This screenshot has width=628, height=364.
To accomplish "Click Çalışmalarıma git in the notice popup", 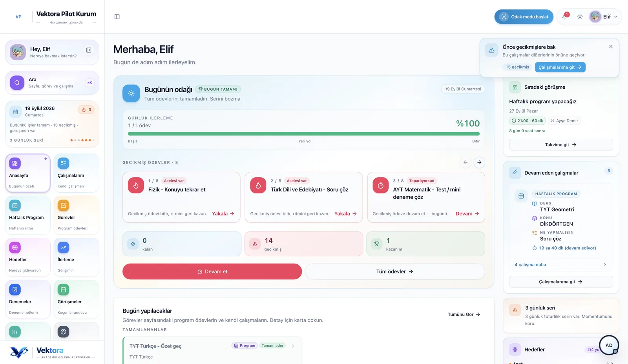I will tap(560, 67).
